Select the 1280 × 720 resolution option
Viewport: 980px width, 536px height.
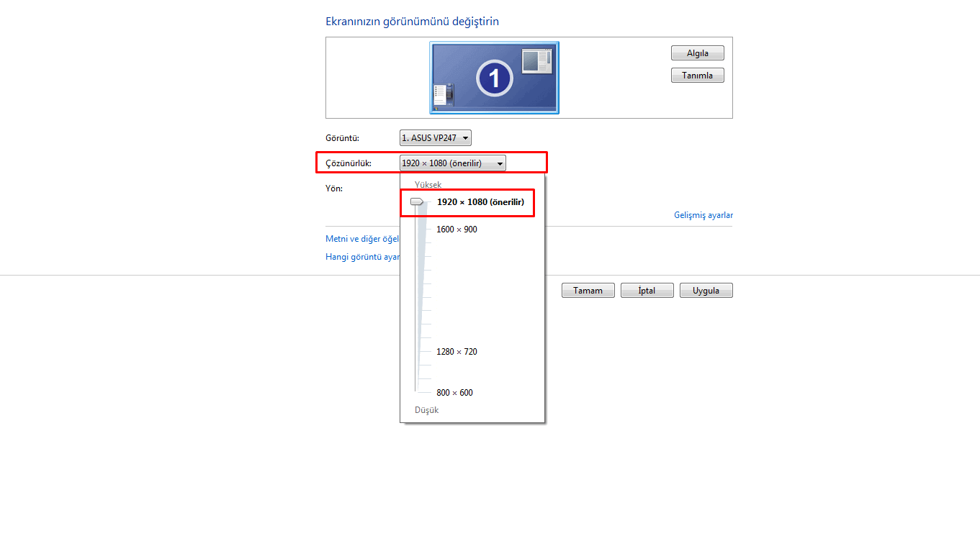coord(457,352)
